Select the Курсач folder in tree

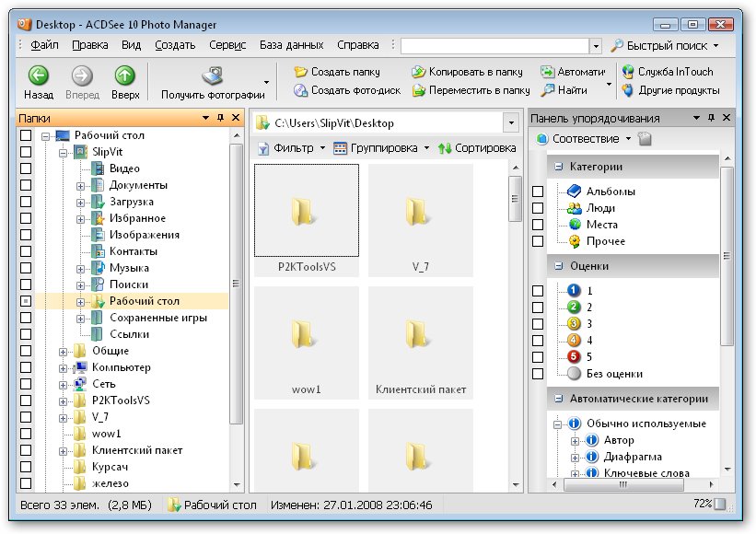(110, 467)
